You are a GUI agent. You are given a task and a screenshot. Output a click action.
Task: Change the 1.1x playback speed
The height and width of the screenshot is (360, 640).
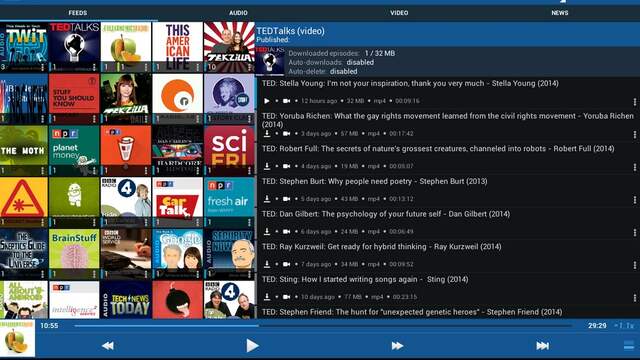click(624, 326)
